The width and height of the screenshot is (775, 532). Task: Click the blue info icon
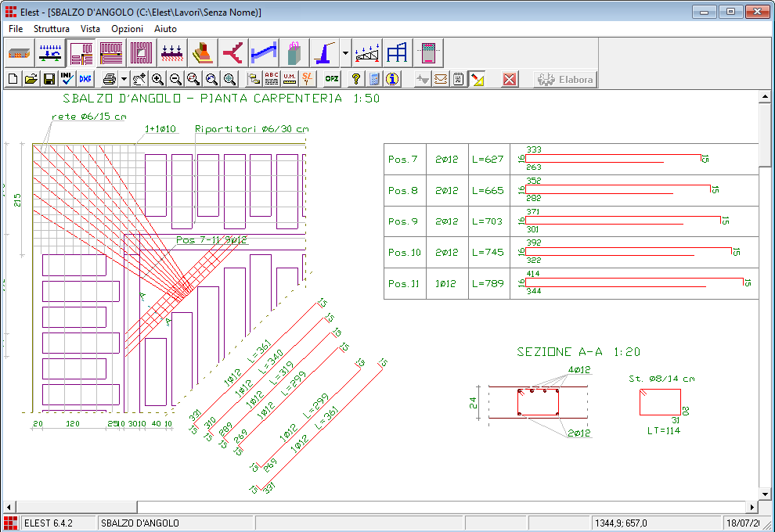(392, 79)
